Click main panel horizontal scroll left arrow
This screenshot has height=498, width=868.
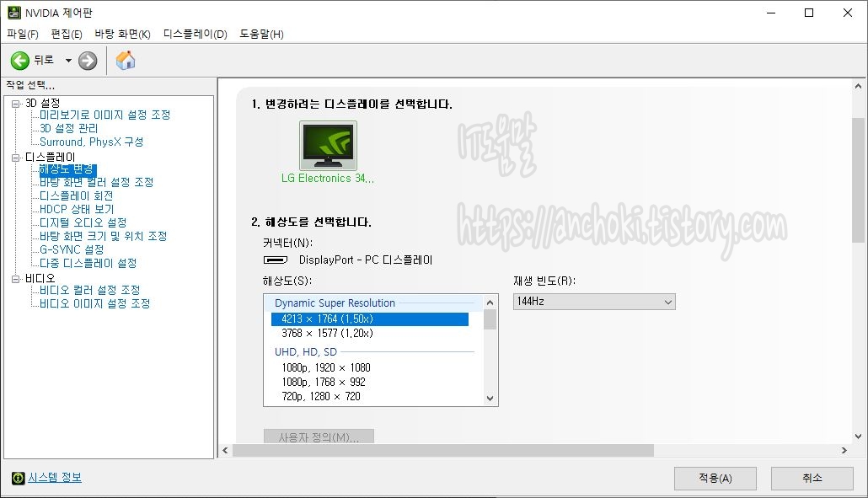click(225, 451)
